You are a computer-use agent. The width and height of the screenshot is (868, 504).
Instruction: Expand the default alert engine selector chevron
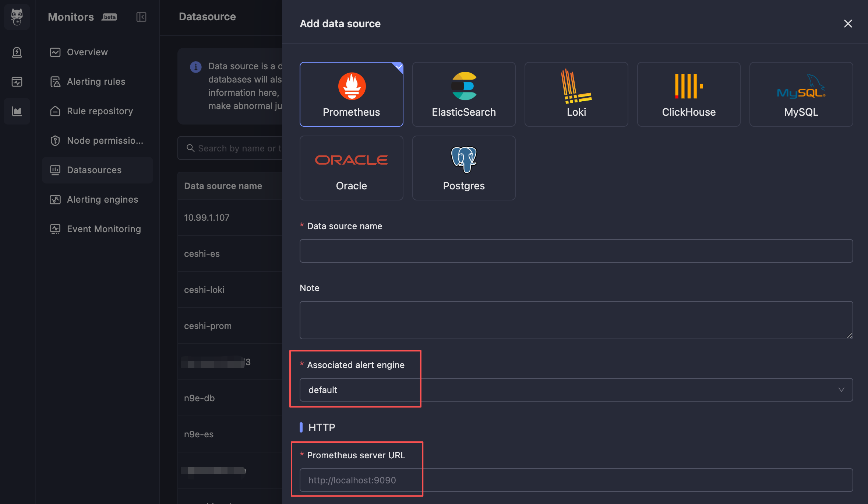click(x=841, y=390)
